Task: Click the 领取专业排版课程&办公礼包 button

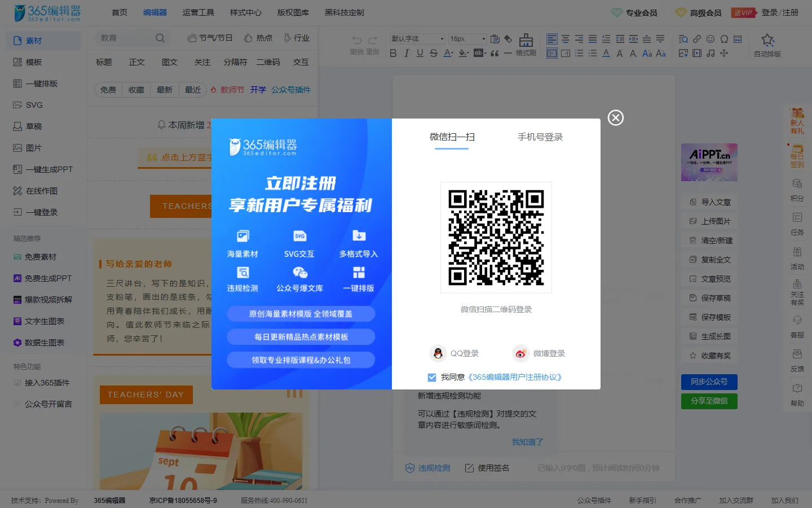Action: tap(301, 360)
